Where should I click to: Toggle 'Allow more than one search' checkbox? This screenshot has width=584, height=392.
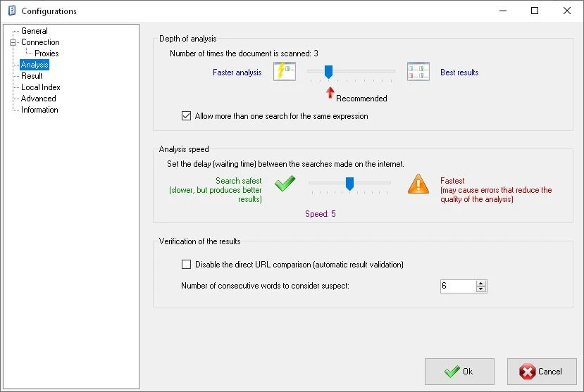click(x=187, y=116)
